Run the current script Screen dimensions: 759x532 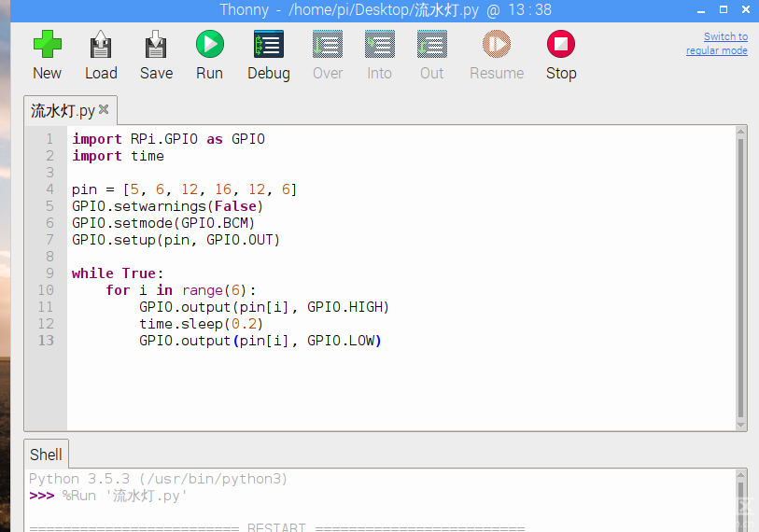coord(209,45)
